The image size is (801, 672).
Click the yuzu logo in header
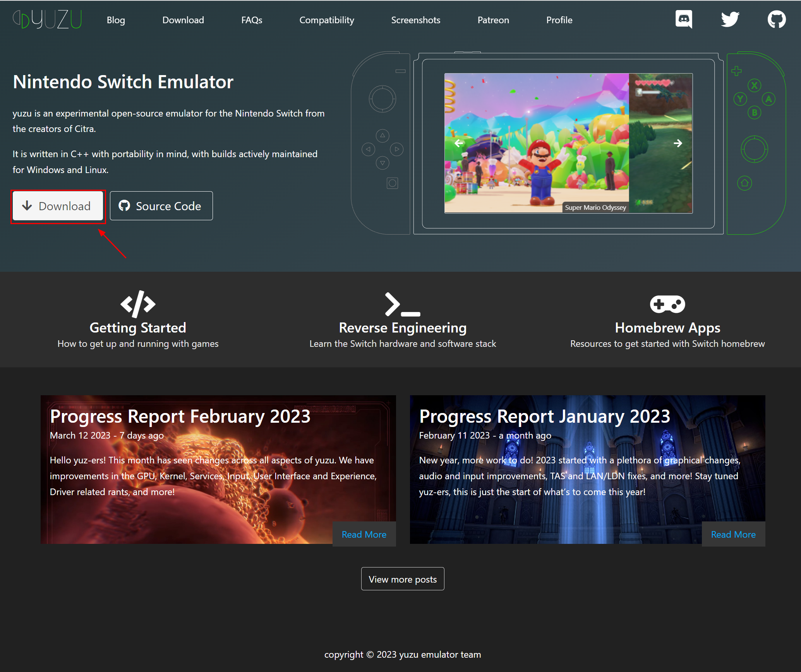pos(47,19)
